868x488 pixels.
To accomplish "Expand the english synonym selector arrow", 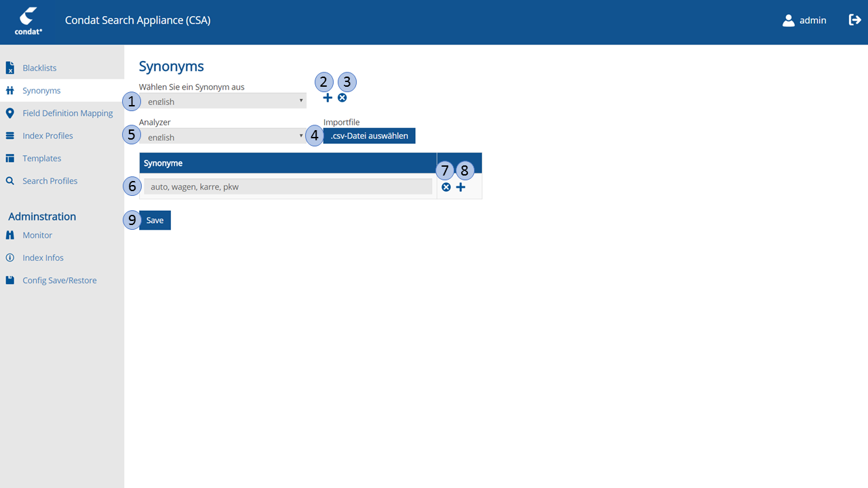I will coord(300,100).
